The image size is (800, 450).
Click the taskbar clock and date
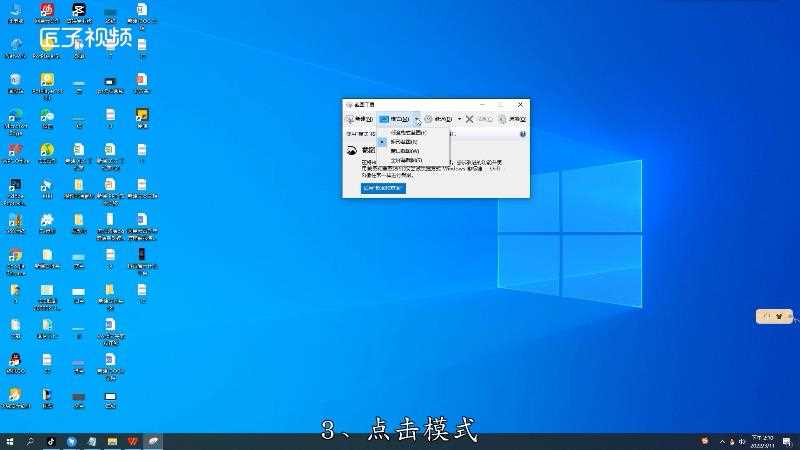763,442
